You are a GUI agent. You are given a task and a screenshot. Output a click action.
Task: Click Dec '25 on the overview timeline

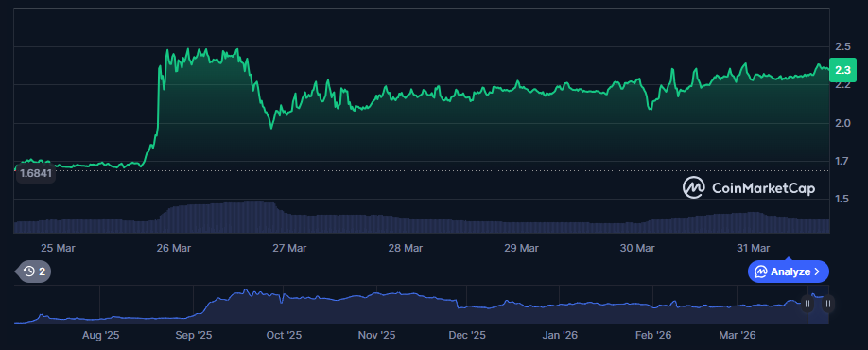pyautogui.click(x=467, y=335)
